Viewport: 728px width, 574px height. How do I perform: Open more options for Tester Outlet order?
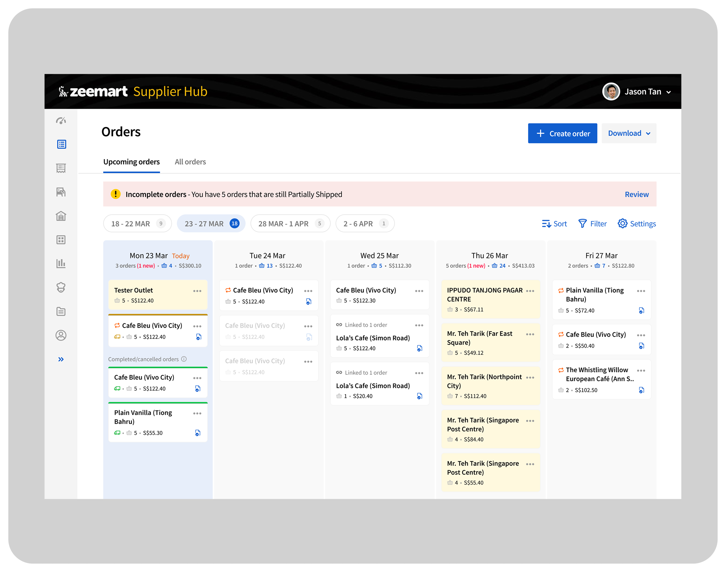click(197, 291)
